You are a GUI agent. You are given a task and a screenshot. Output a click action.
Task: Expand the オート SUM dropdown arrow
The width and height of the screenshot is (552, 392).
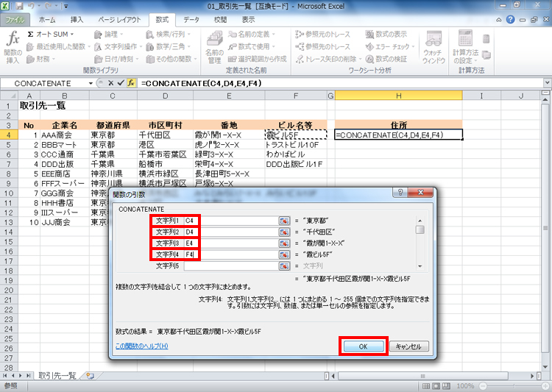click(72, 35)
